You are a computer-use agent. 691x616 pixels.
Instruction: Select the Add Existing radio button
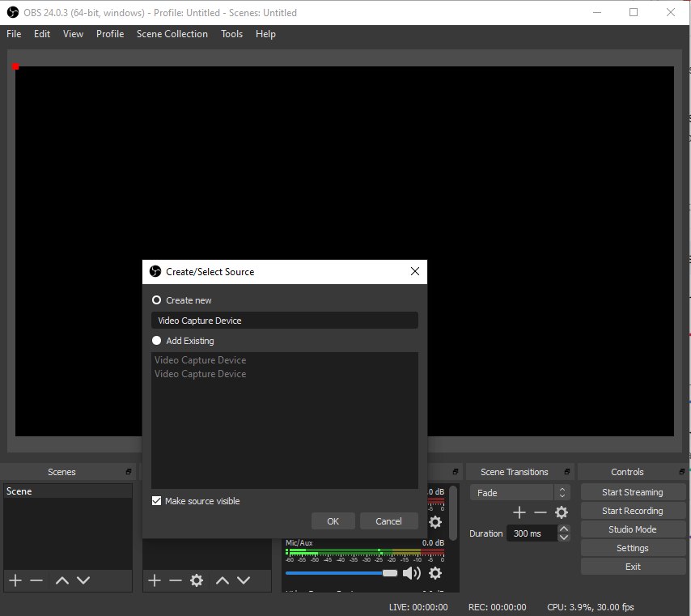pyautogui.click(x=156, y=341)
